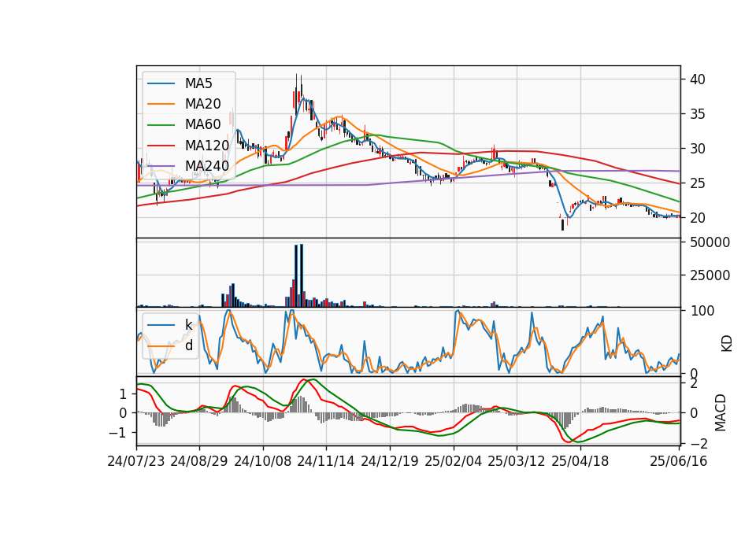Click the price peak candlestick near 40

pyautogui.click(x=297, y=94)
